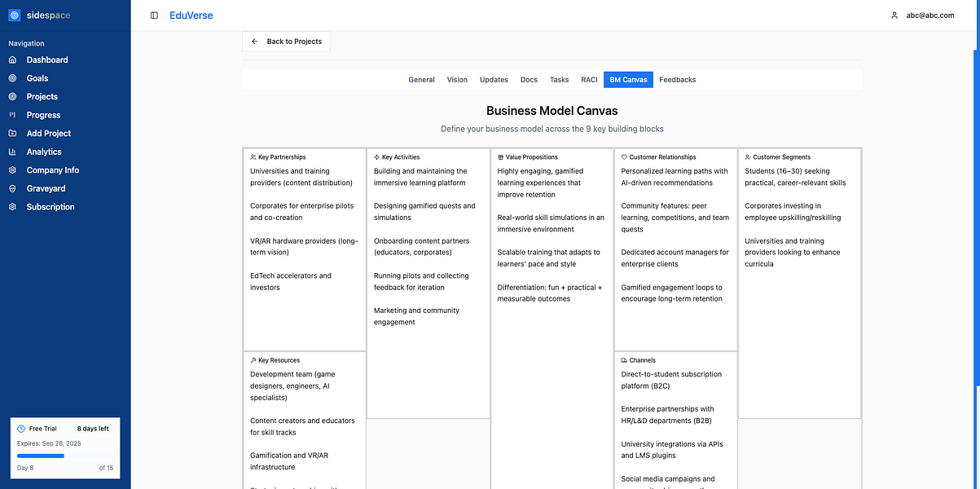The height and width of the screenshot is (489, 980).
Task: Click the Free Trial status card
Action: pyautogui.click(x=65, y=448)
